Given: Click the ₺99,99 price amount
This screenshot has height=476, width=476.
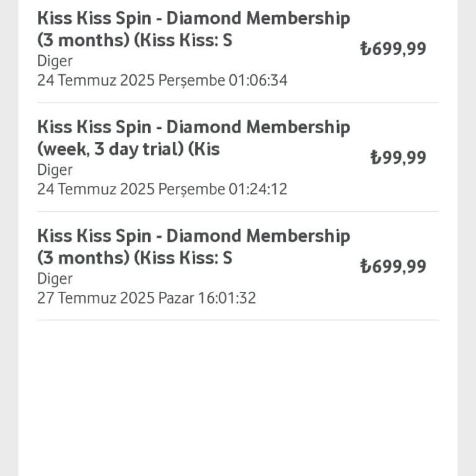Looking at the screenshot, I should pyautogui.click(x=399, y=157).
